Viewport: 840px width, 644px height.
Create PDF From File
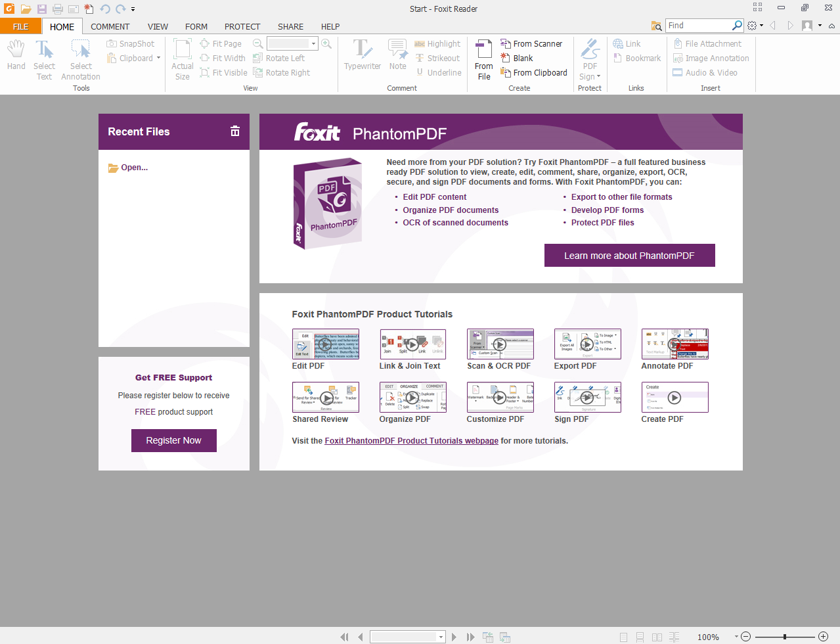484,60
